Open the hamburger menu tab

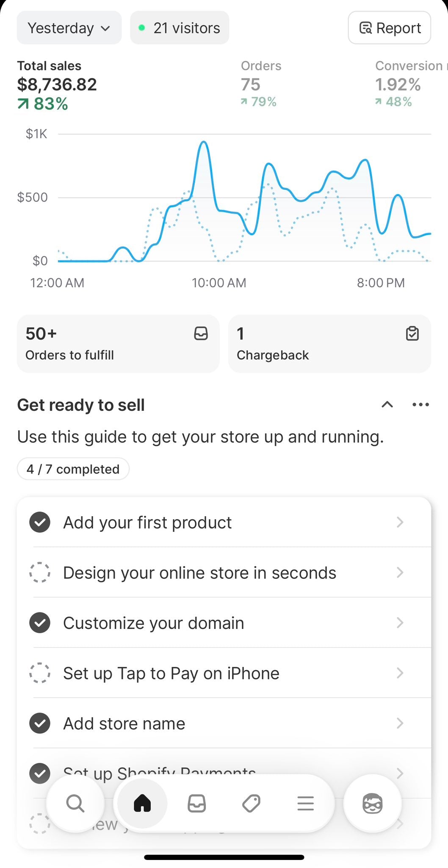[x=305, y=803]
